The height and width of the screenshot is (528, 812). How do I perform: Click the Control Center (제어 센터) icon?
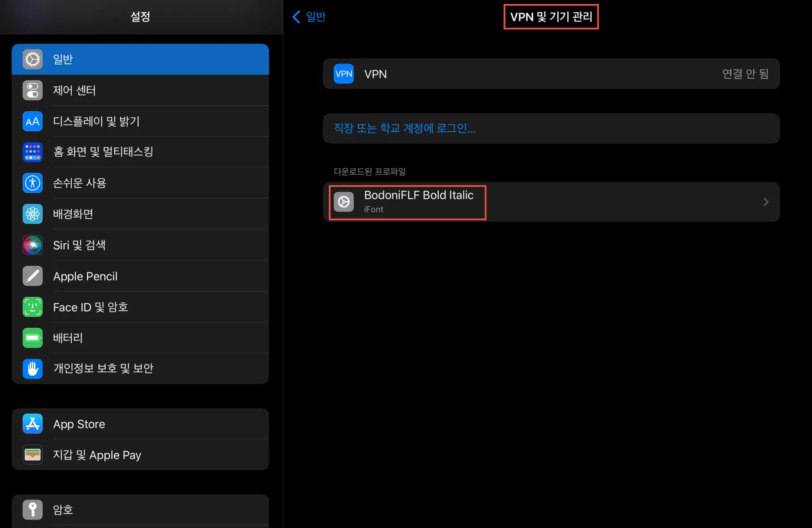[x=33, y=90]
